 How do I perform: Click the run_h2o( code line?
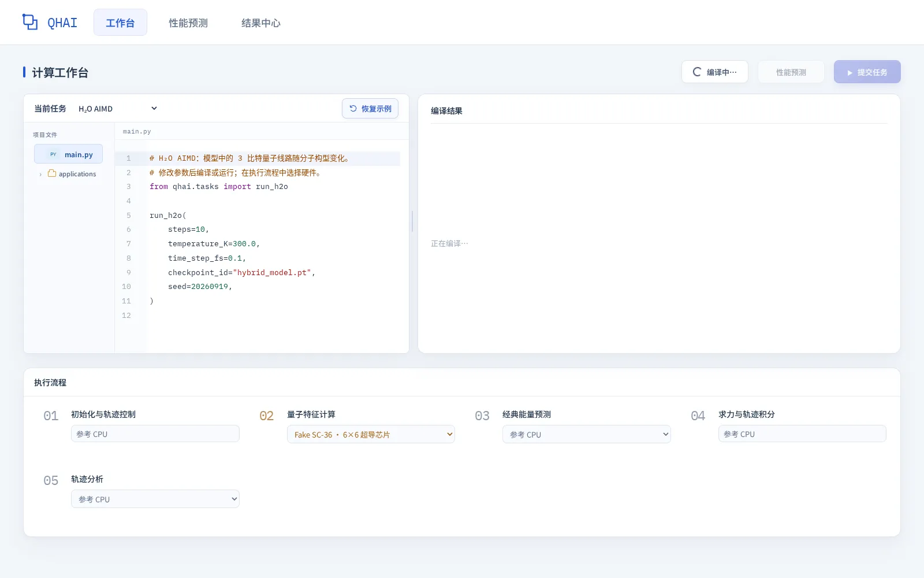click(167, 216)
